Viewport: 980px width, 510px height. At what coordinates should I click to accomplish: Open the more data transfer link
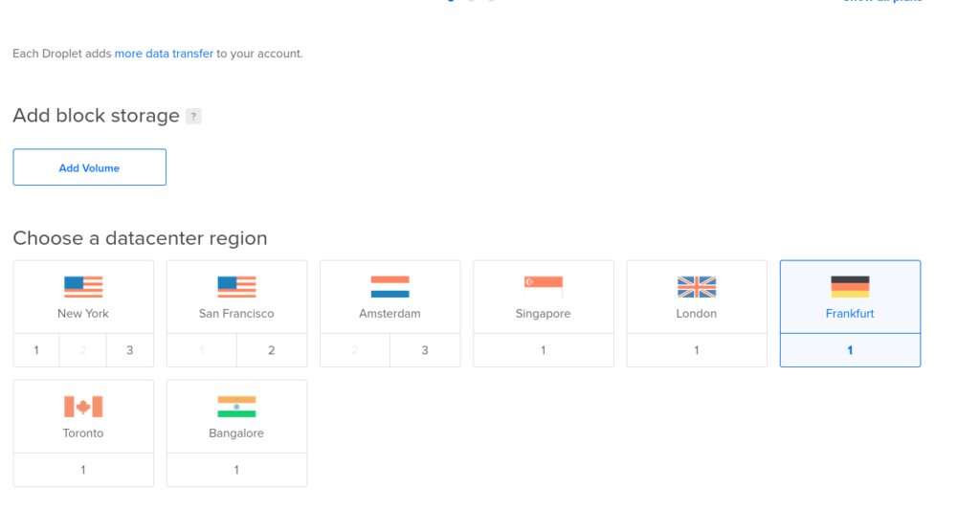click(164, 54)
